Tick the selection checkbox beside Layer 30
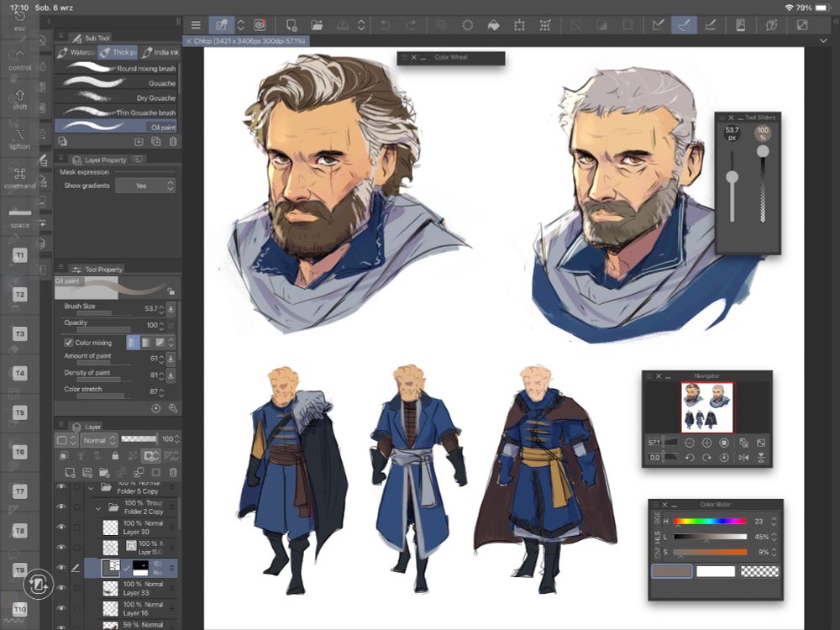Image resolution: width=840 pixels, height=630 pixels. tap(77, 528)
